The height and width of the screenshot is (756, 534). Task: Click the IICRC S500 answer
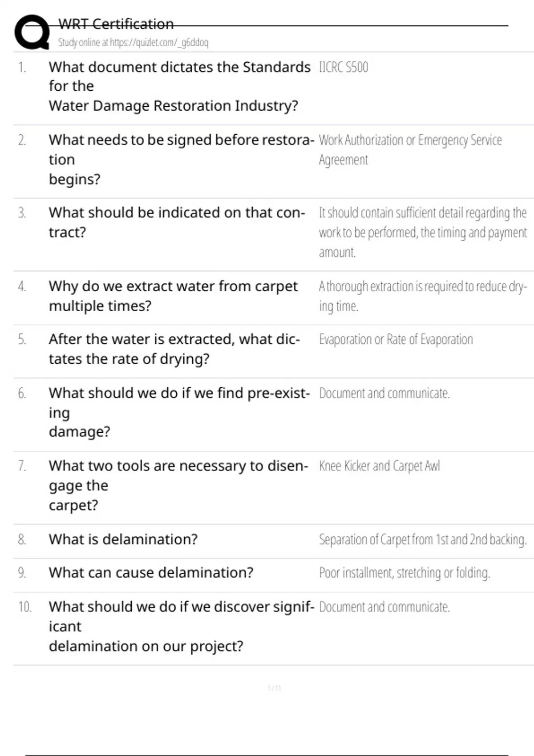tap(344, 68)
